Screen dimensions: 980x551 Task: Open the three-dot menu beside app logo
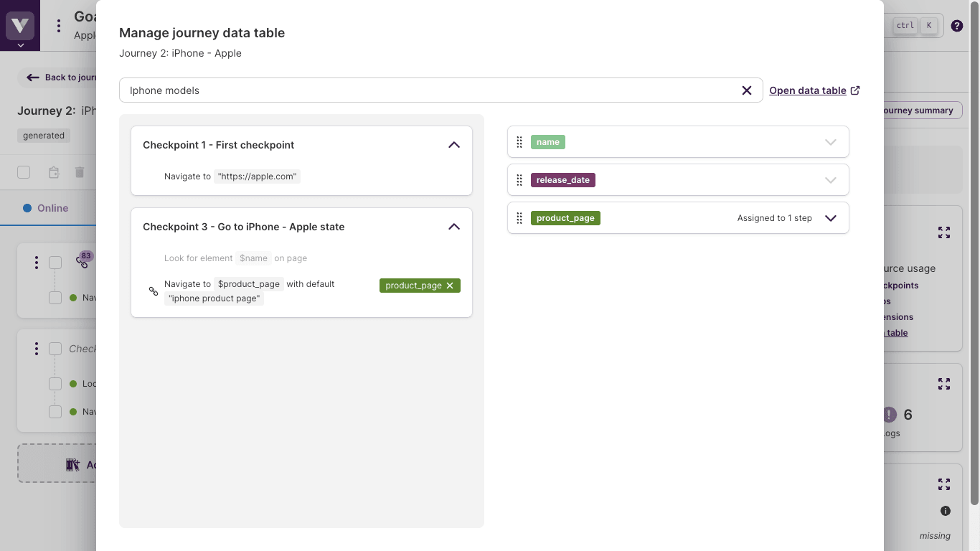click(x=59, y=26)
